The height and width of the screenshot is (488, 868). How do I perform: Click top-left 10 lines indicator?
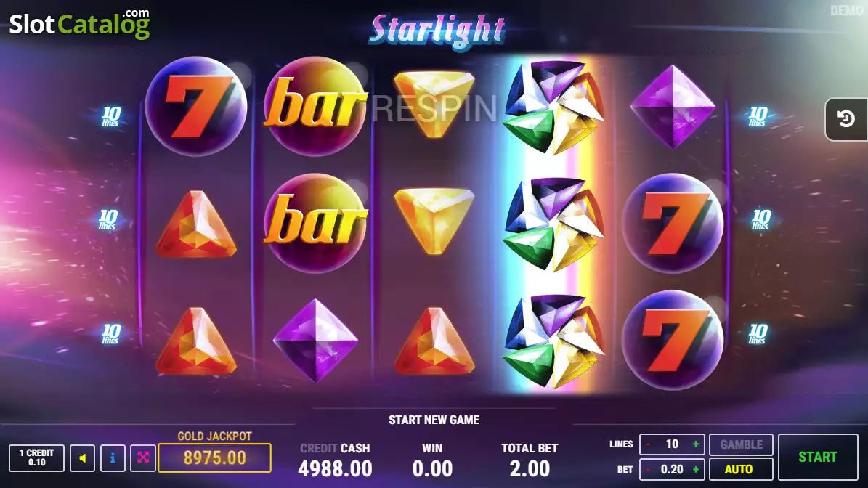(x=110, y=117)
